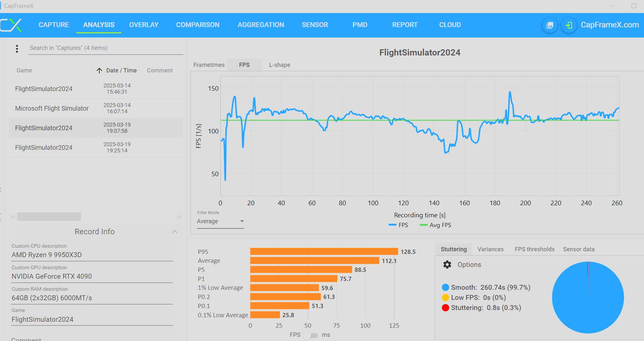Viewport: 644px width, 341px height.
Task: Click the captures list scroll-left arrow
Action: 13,217
